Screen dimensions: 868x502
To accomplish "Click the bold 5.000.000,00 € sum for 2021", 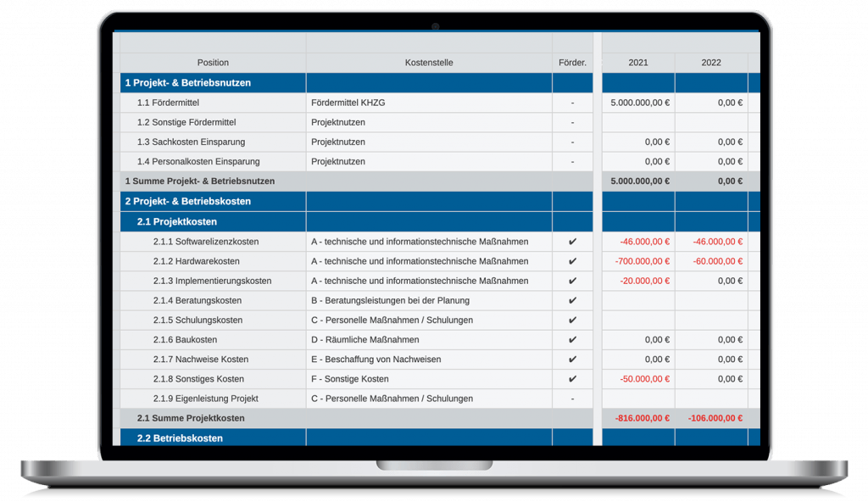I will (640, 181).
